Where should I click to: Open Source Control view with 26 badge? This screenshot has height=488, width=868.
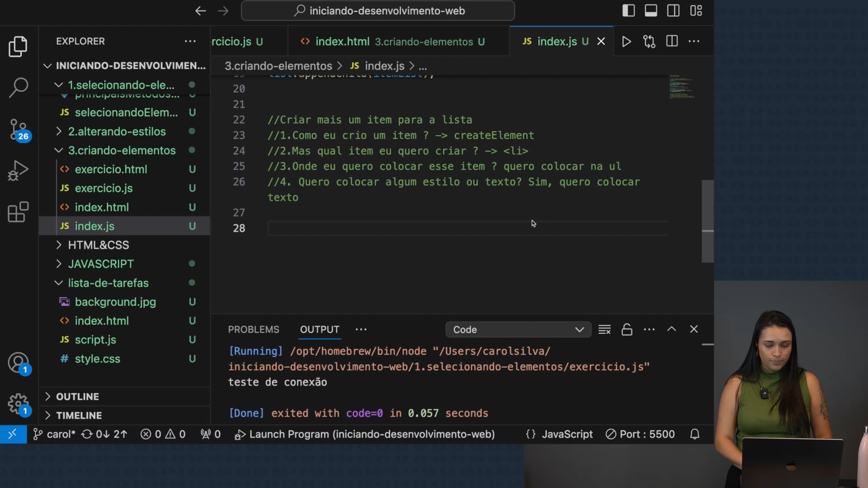[x=18, y=129]
